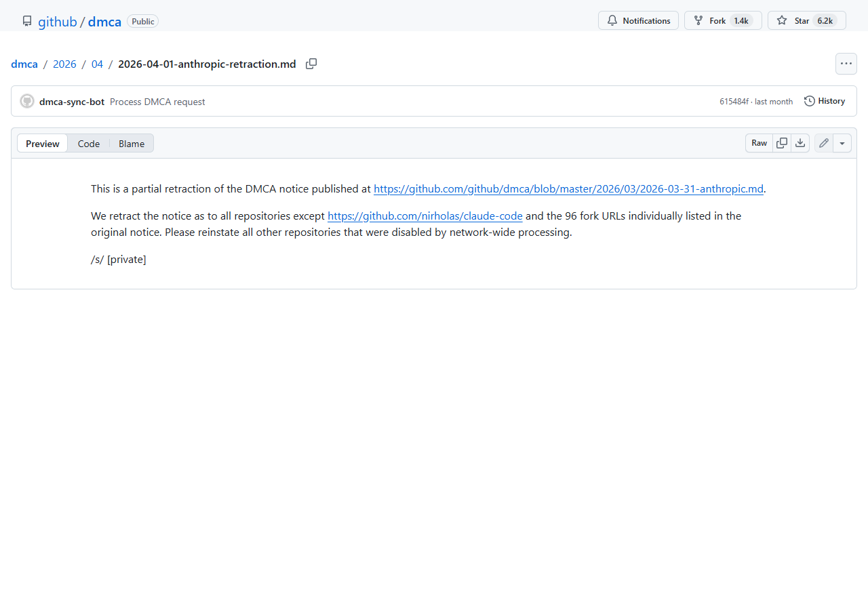Open commit hash 615484f
The width and height of the screenshot is (868, 610).
point(734,102)
